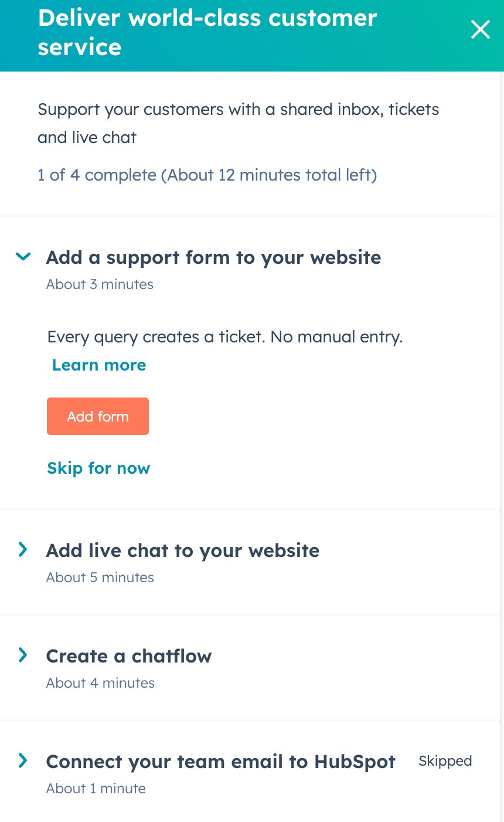Click the downward chevron icon beside support form

coord(22,256)
